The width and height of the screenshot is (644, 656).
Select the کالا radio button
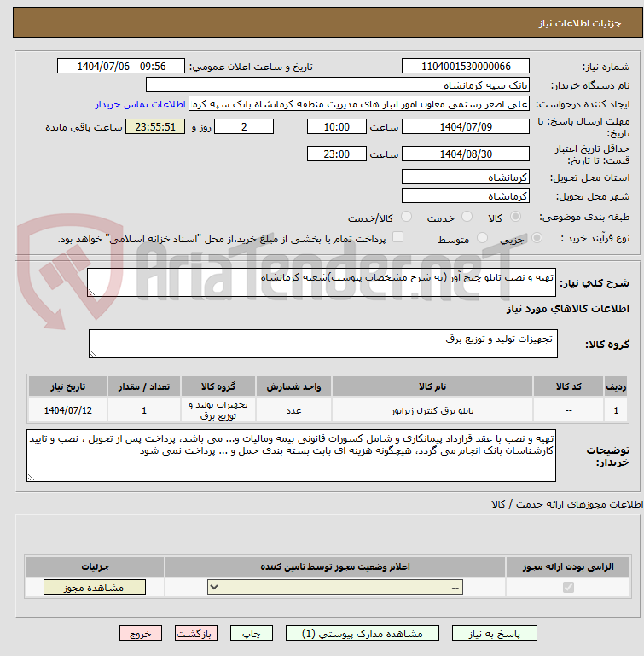[515, 217]
